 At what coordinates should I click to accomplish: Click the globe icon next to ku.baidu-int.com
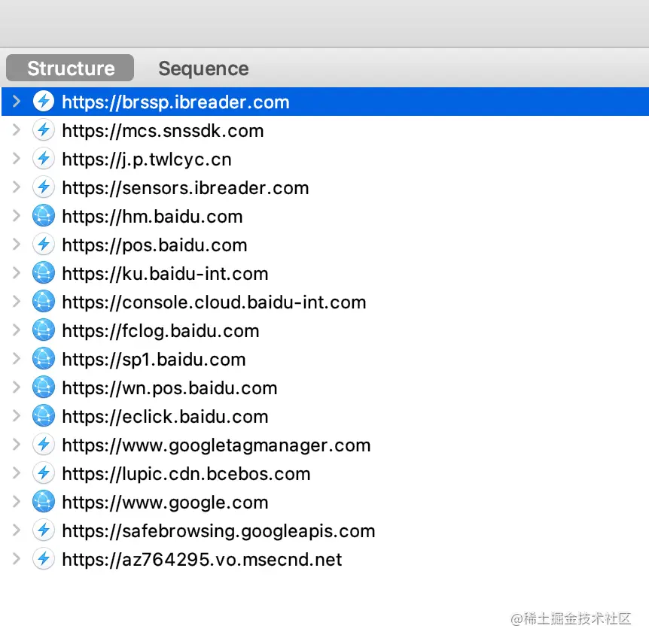(x=43, y=273)
